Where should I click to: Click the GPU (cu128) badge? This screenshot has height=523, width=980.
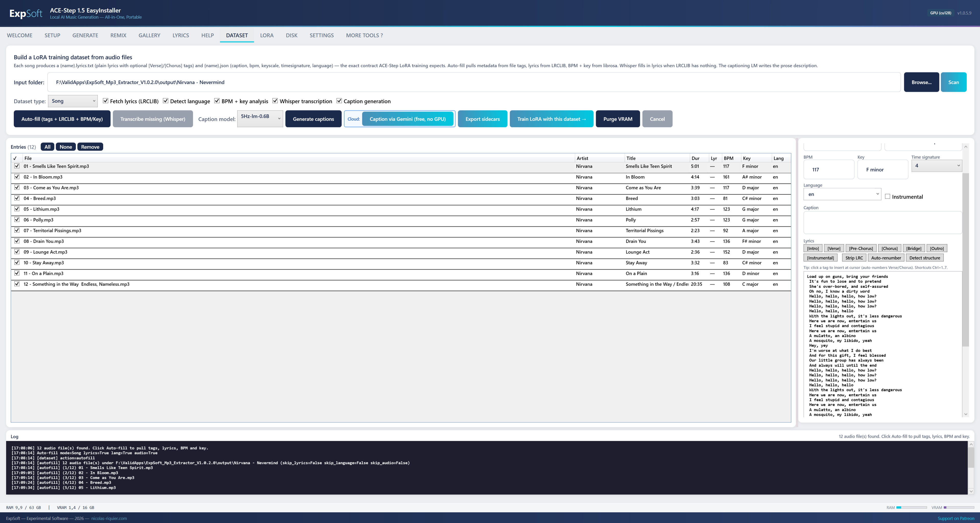coord(940,13)
